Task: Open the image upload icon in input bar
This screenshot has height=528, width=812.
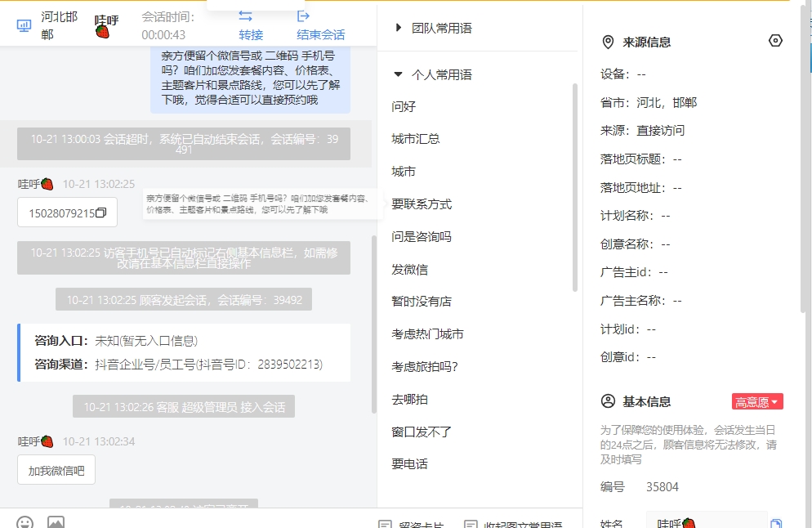Action: pyautogui.click(x=56, y=522)
